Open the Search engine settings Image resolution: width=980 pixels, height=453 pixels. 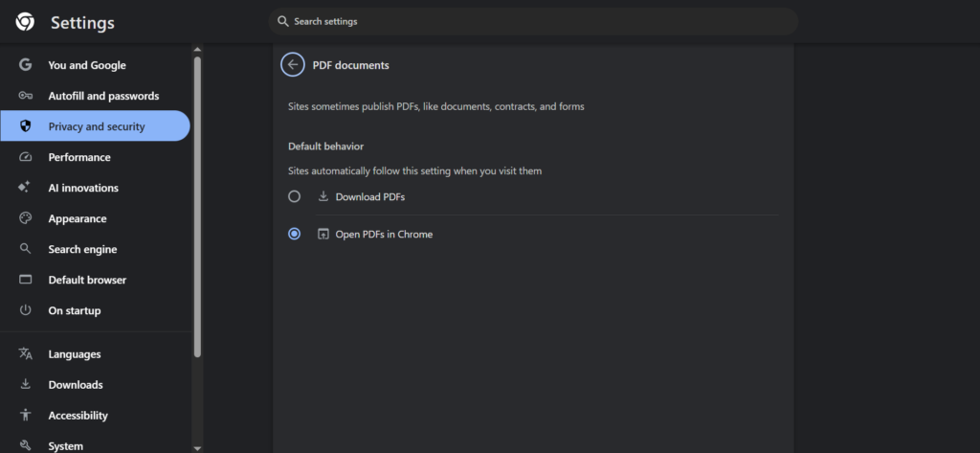pos(82,249)
